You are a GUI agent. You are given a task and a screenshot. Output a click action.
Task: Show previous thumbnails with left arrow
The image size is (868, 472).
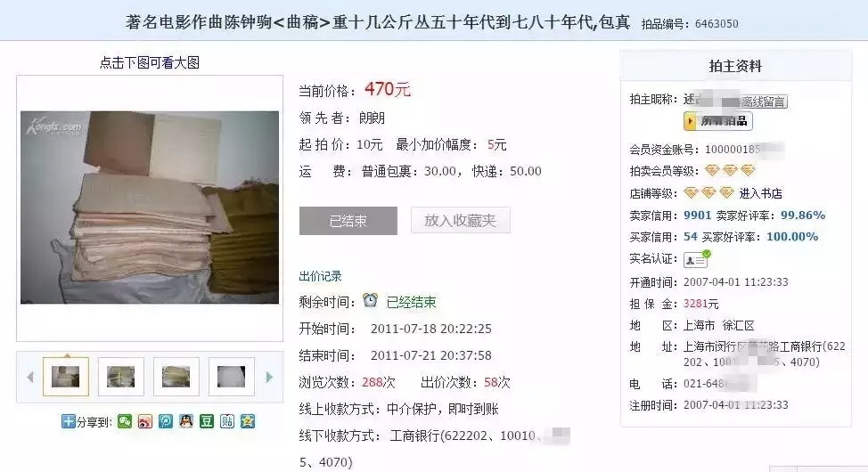tap(30, 378)
